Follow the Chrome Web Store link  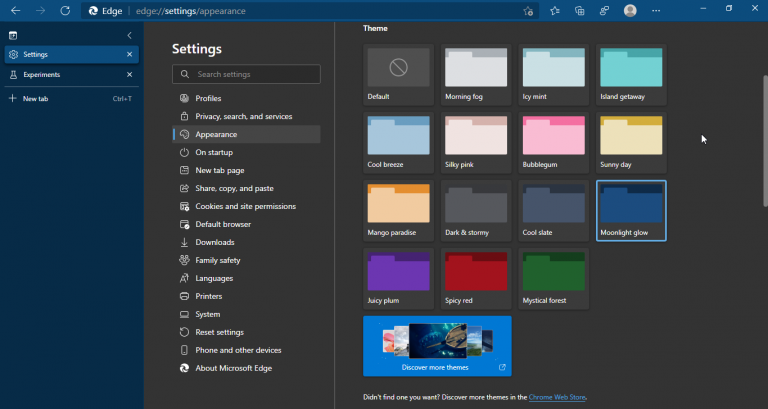pos(557,397)
